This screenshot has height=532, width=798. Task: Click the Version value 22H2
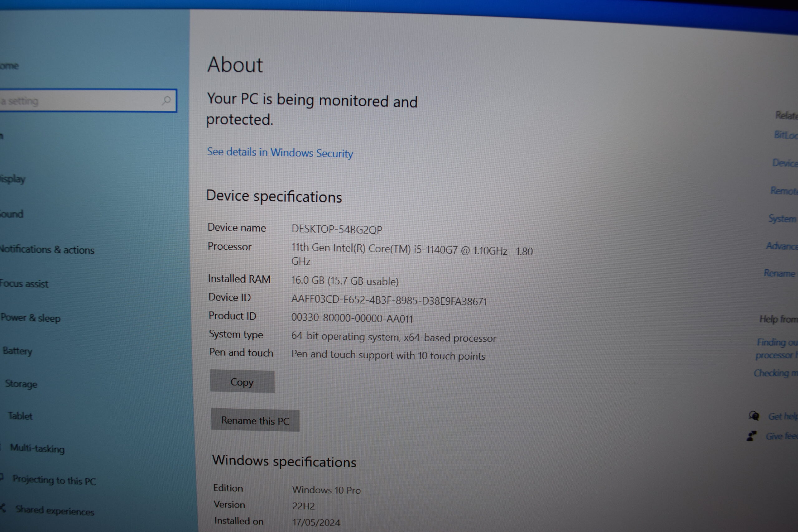tap(303, 506)
